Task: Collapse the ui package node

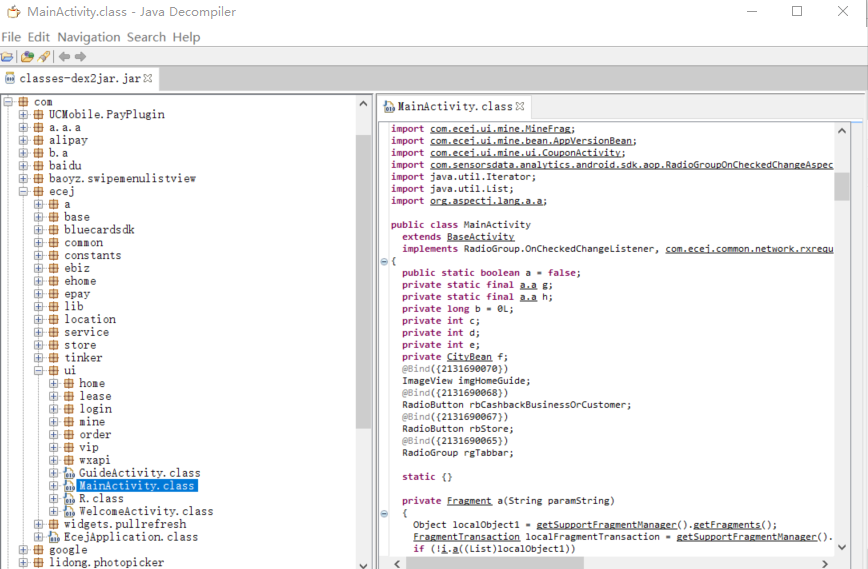Action: pyautogui.click(x=38, y=370)
